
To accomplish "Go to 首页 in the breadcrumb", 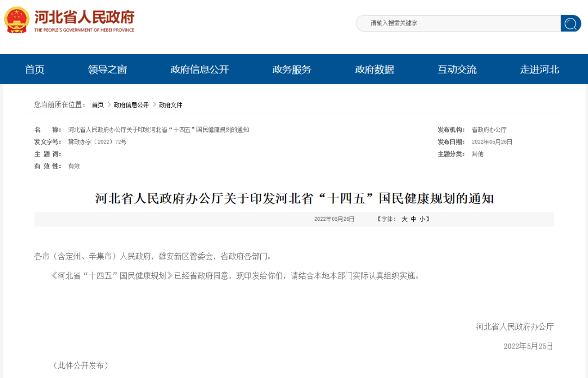I will [97, 105].
